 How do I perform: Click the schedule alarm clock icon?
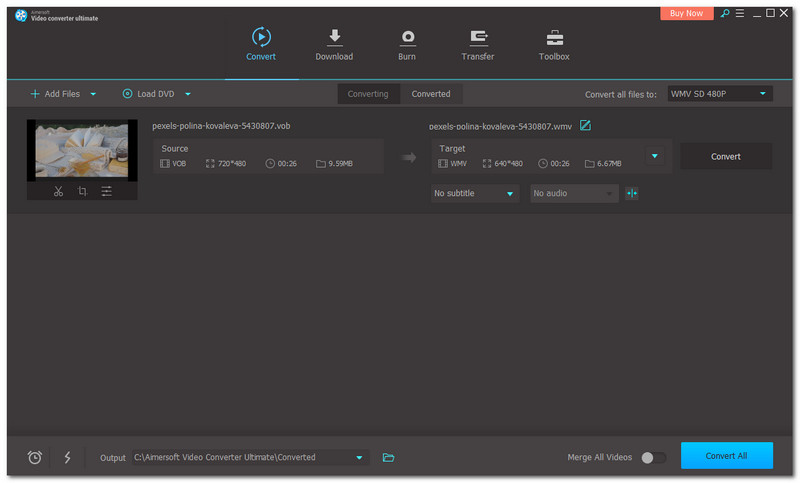(35, 457)
